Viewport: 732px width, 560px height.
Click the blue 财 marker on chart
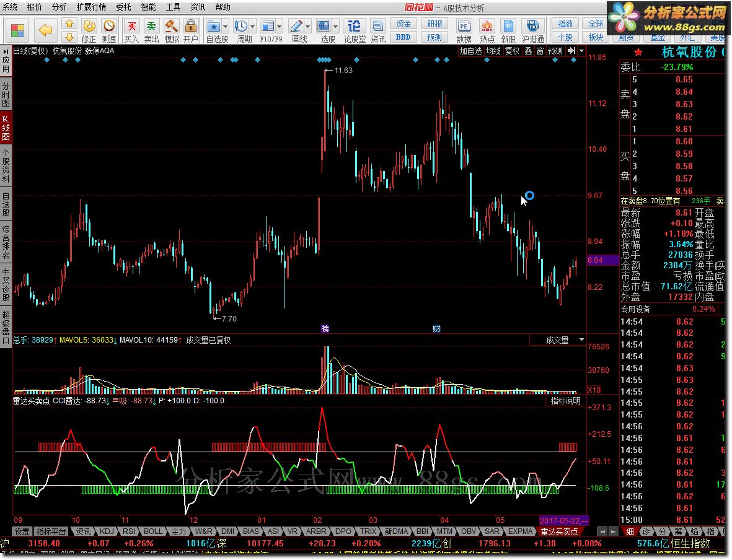(x=436, y=328)
